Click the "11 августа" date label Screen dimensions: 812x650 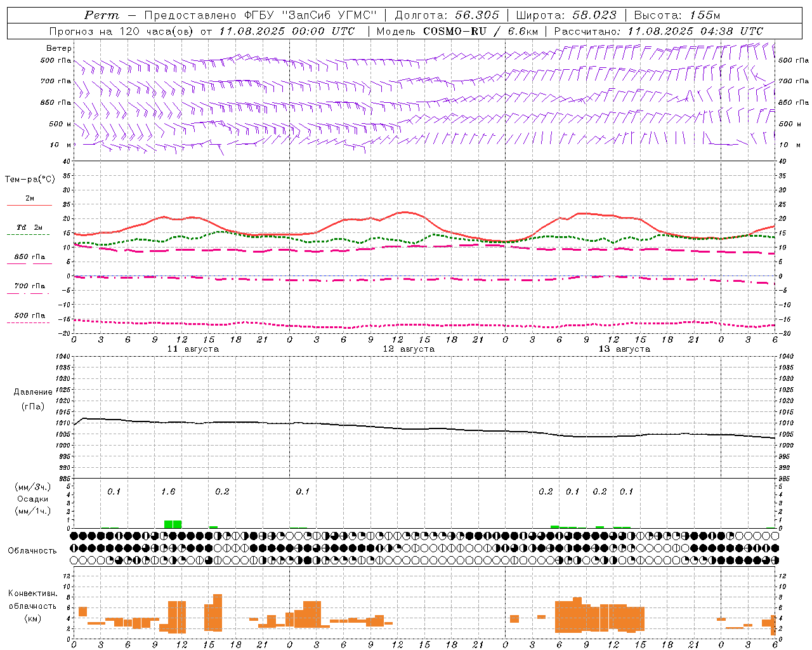pyautogui.click(x=193, y=349)
